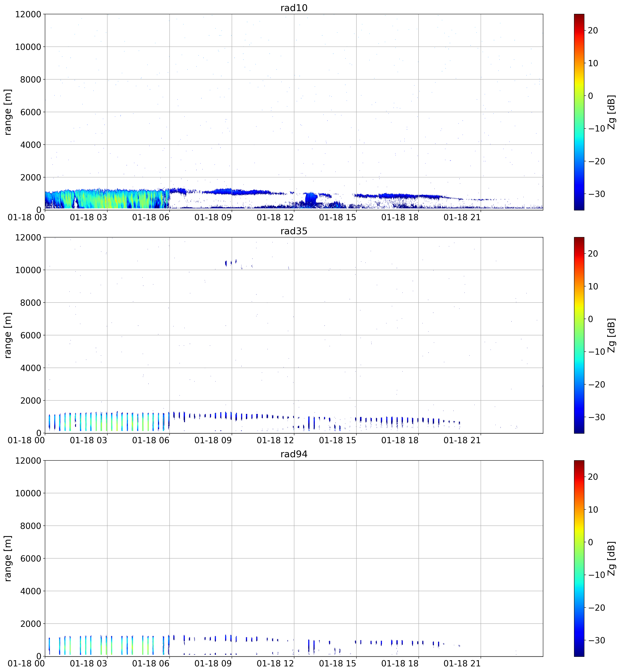Click the 4000 range tick on rad35
This screenshot has height=672, width=620.
click(31, 368)
